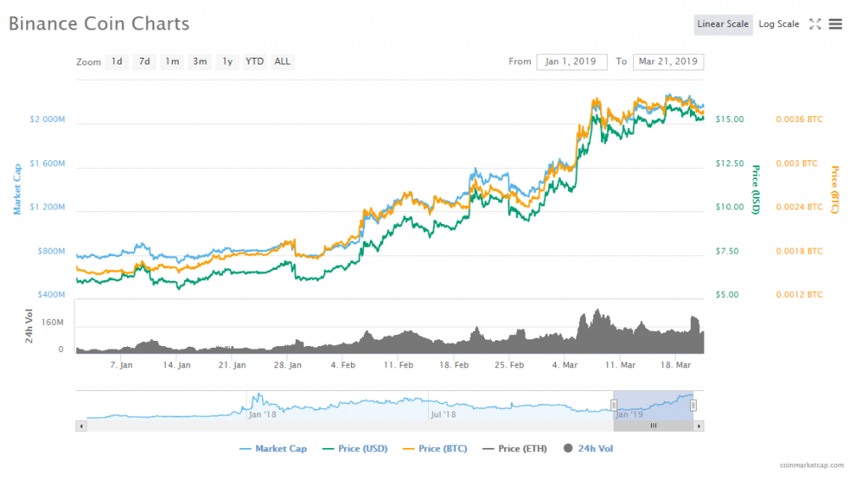Image resolution: width=868 pixels, height=481 pixels.
Task: Click the 4. Mar date label
Action: (x=565, y=365)
